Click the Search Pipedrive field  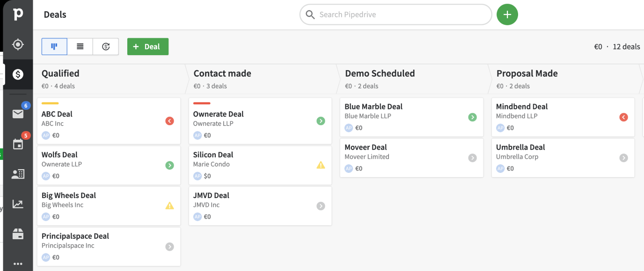396,14
